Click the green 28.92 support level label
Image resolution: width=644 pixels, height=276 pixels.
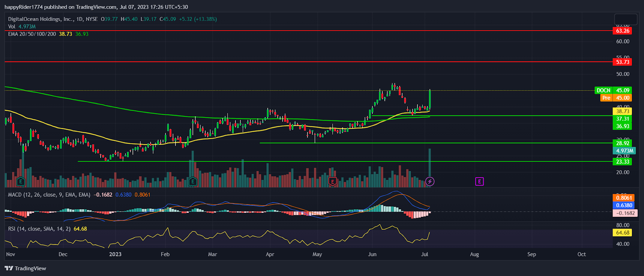[622, 143]
